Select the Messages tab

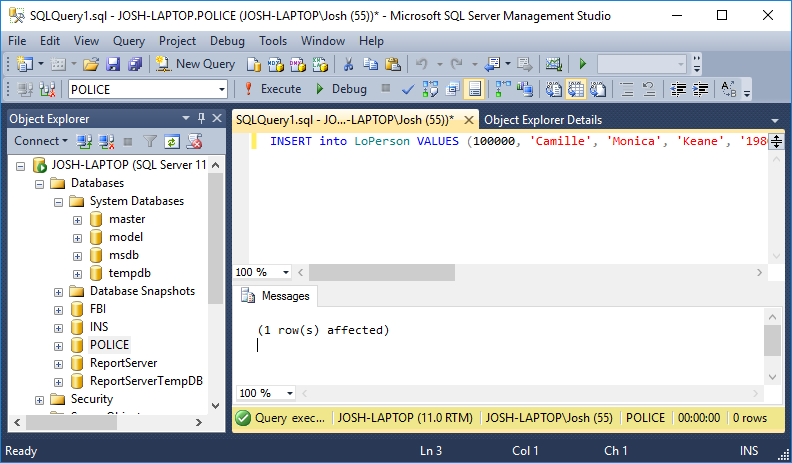[x=276, y=296]
